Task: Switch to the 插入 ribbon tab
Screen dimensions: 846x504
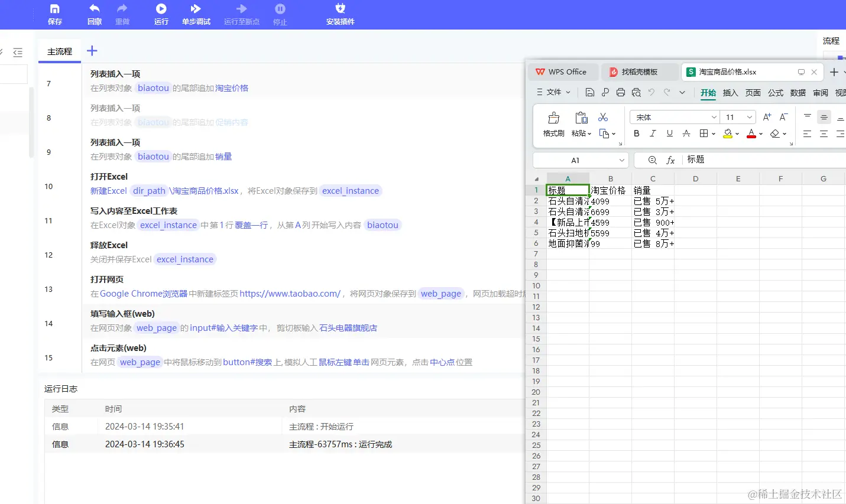Action: (731, 93)
